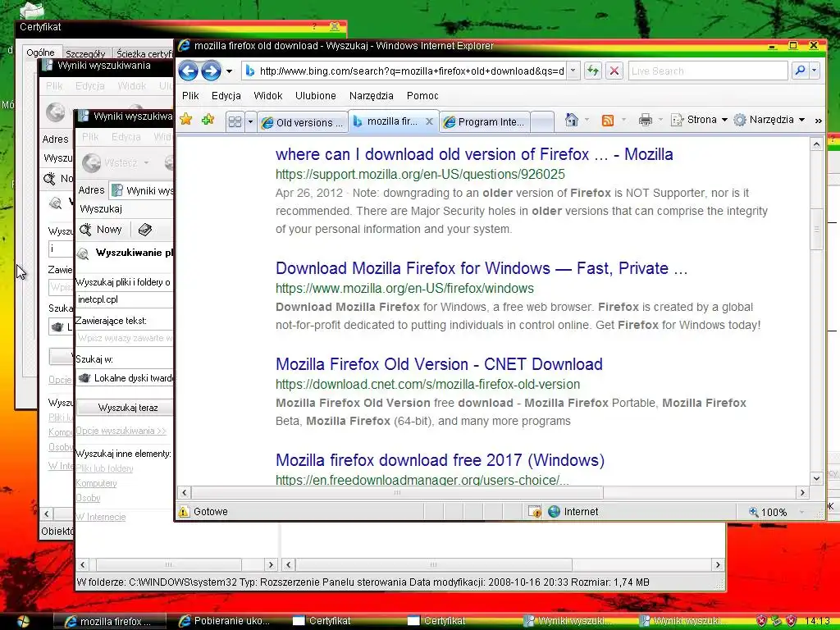
Task: Switch to the 'Program Inte...' tab
Action: coord(486,122)
